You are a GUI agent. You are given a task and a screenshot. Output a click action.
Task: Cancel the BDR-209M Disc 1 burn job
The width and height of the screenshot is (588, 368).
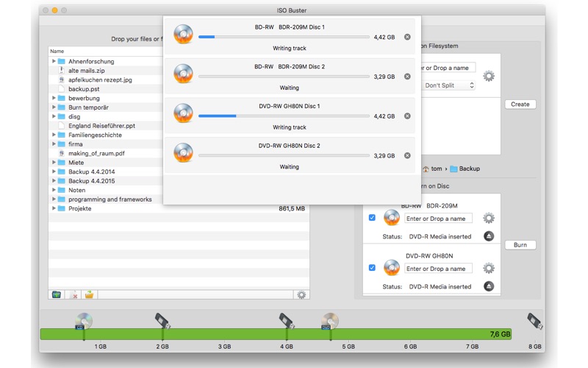[407, 37]
